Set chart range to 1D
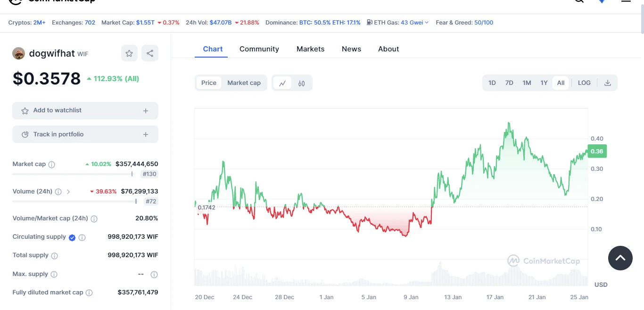The width and height of the screenshot is (644, 310). [492, 83]
